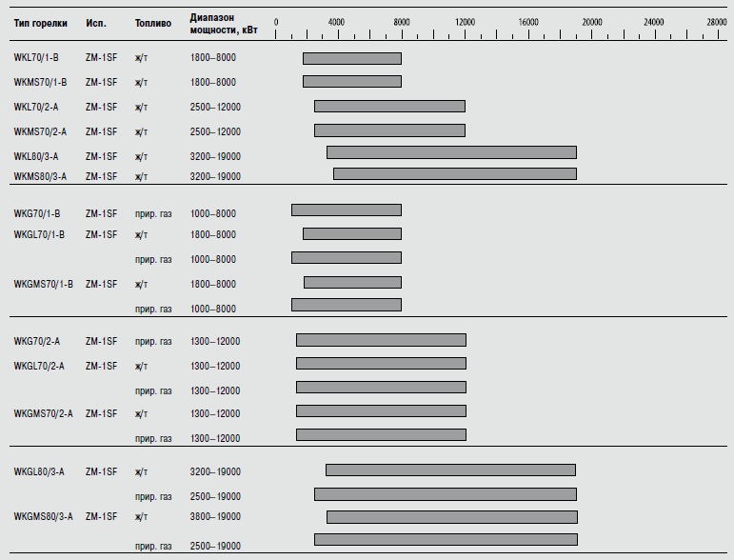Click the WKL80/3-A power range bar
734x560 pixels.
pyautogui.click(x=451, y=152)
